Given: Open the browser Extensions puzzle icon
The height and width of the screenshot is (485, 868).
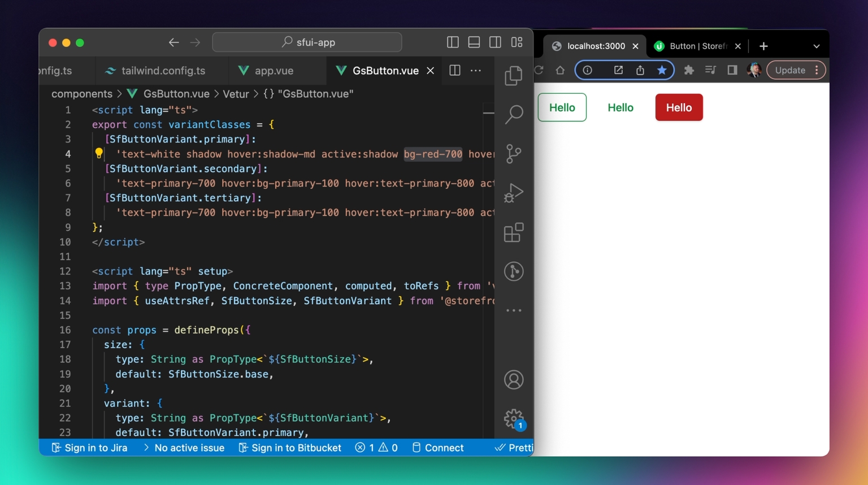Looking at the screenshot, I should [x=689, y=70].
